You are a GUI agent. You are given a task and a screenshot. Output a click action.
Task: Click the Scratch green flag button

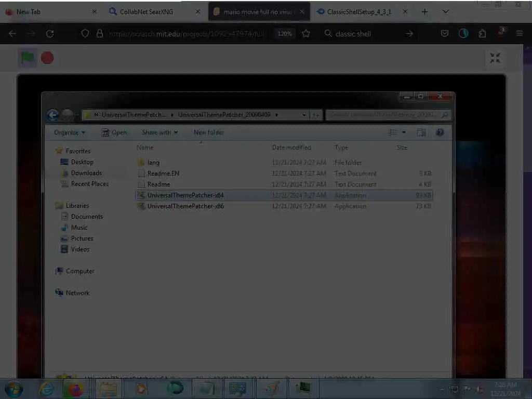[28, 58]
